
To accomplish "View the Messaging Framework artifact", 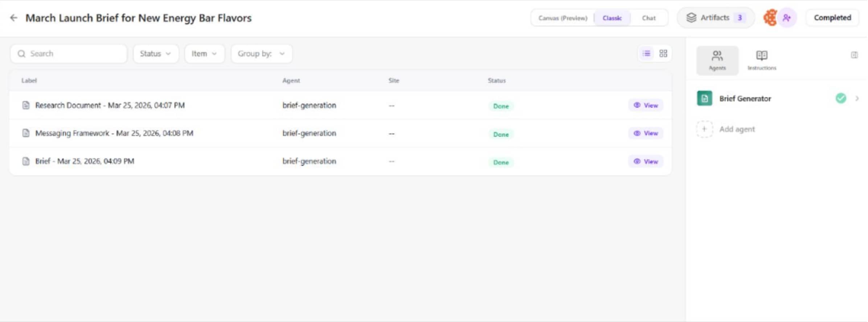I will pos(646,133).
